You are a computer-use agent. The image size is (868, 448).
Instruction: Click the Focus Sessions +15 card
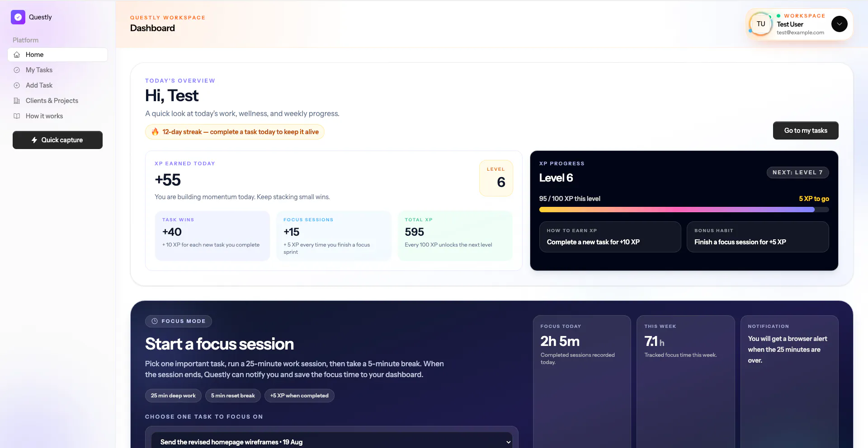pos(334,236)
